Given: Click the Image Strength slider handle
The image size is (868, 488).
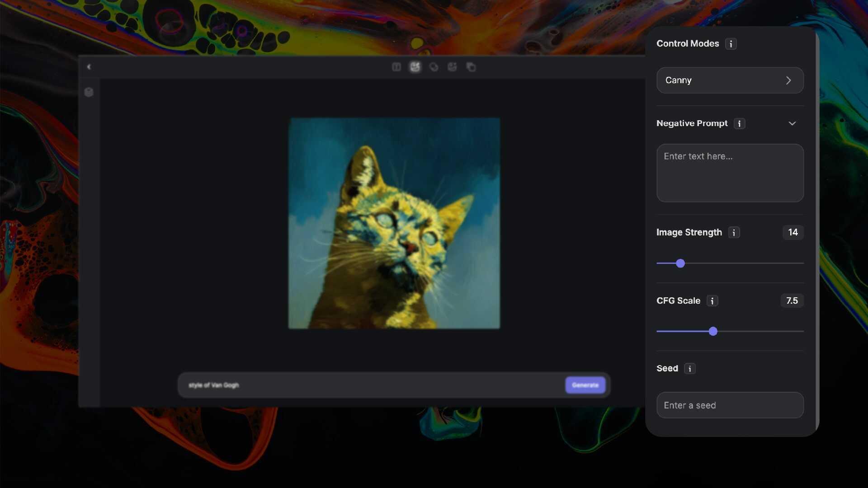Looking at the screenshot, I should point(680,263).
